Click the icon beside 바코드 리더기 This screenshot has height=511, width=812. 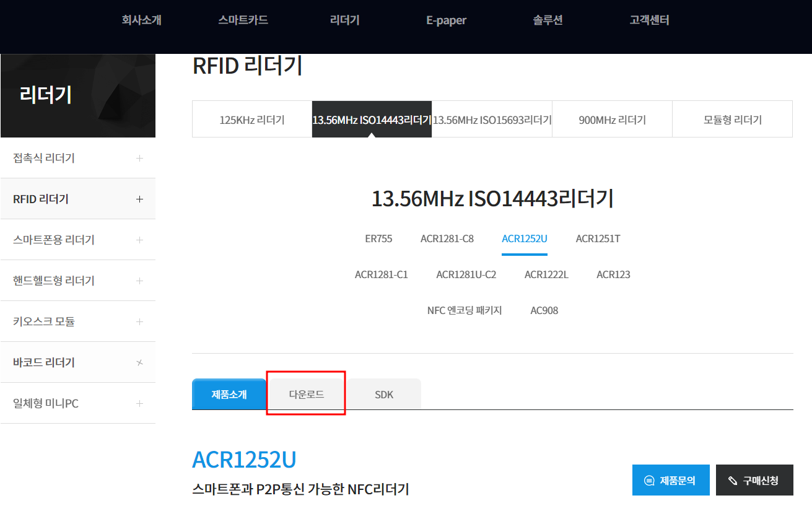point(139,363)
